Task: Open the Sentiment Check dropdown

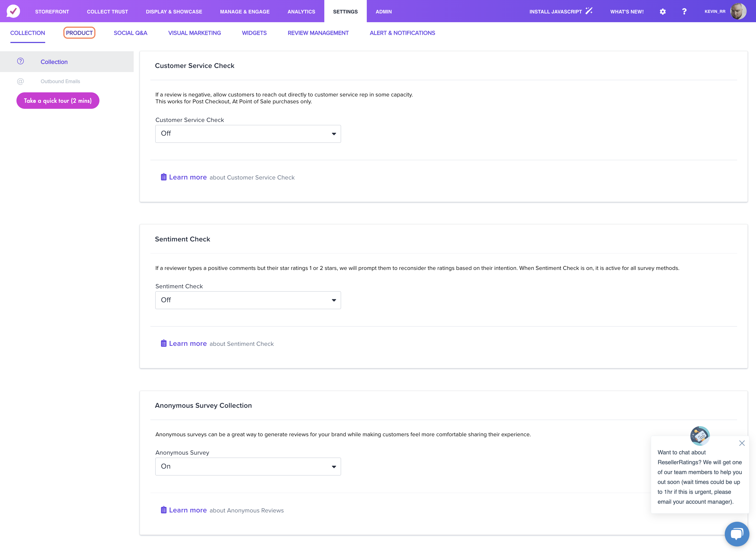Action: (248, 300)
